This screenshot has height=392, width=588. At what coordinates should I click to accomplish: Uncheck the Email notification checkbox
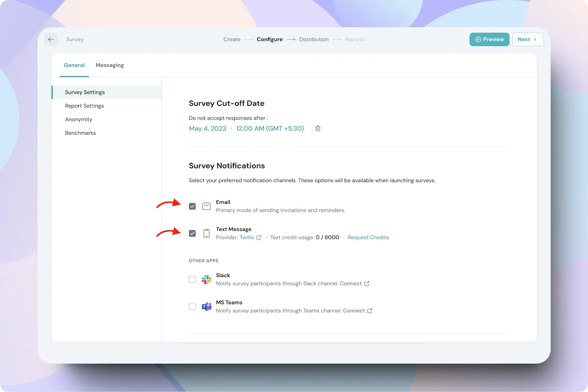tap(192, 206)
